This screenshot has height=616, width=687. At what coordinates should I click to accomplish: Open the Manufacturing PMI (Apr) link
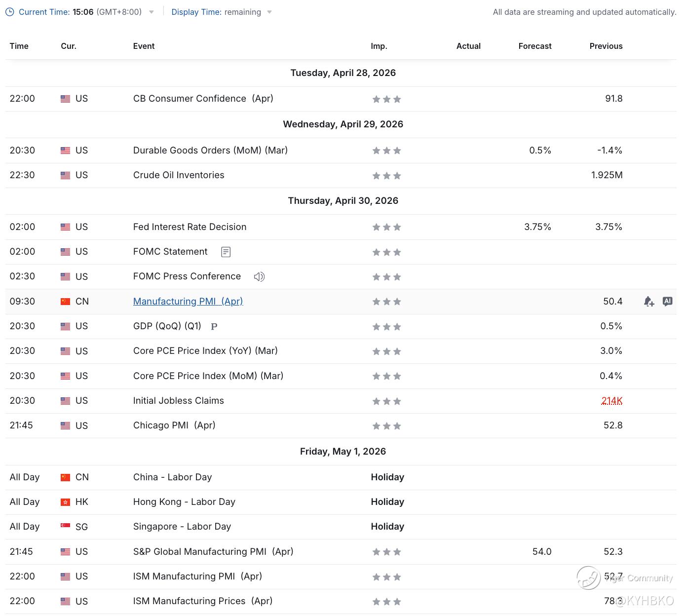click(188, 302)
